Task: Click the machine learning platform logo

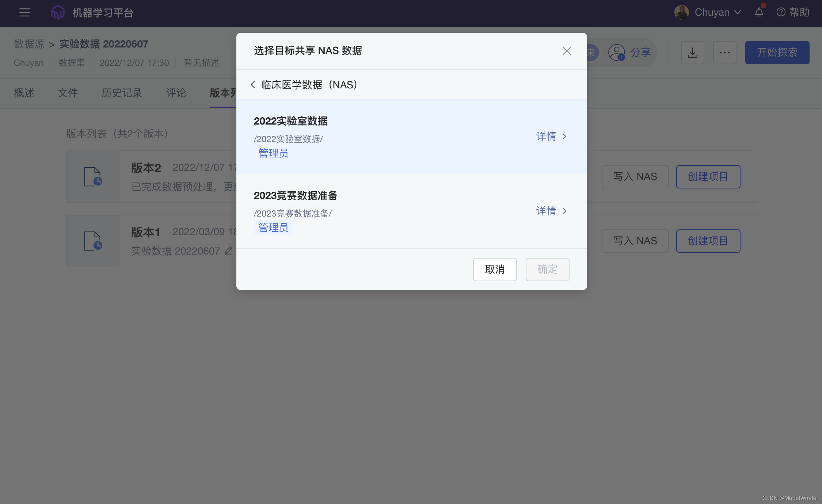Action: coord(57,13)
